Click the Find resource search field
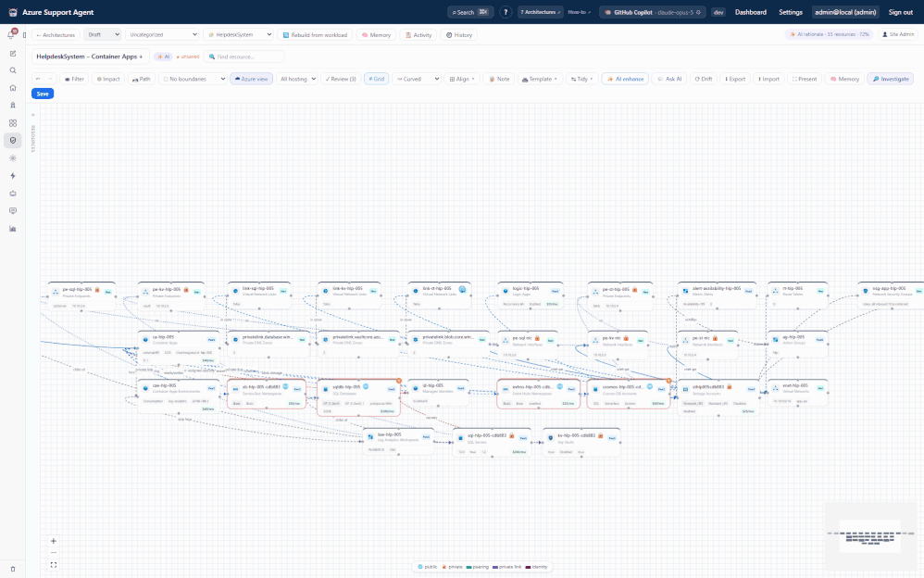 coord(244,57)
